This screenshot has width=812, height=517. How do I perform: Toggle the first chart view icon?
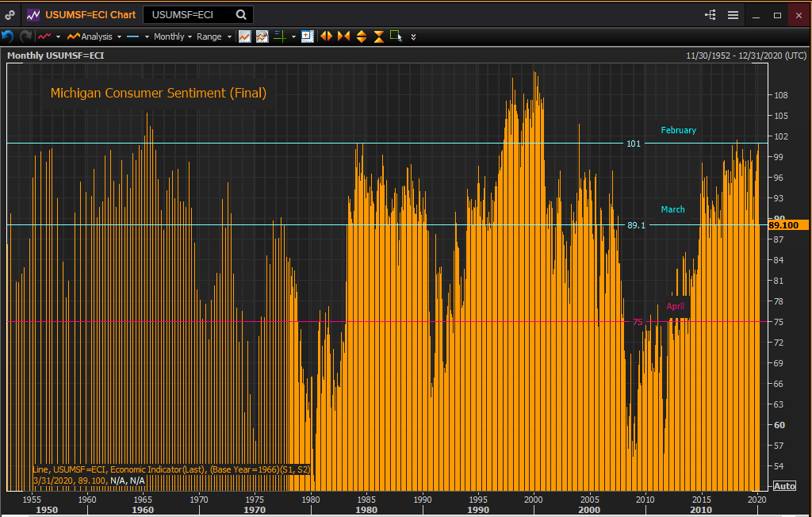pos(244,36)
